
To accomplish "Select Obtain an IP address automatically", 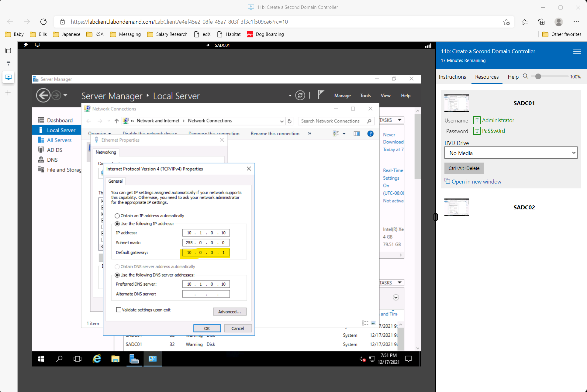I will (x=117, y=216).
